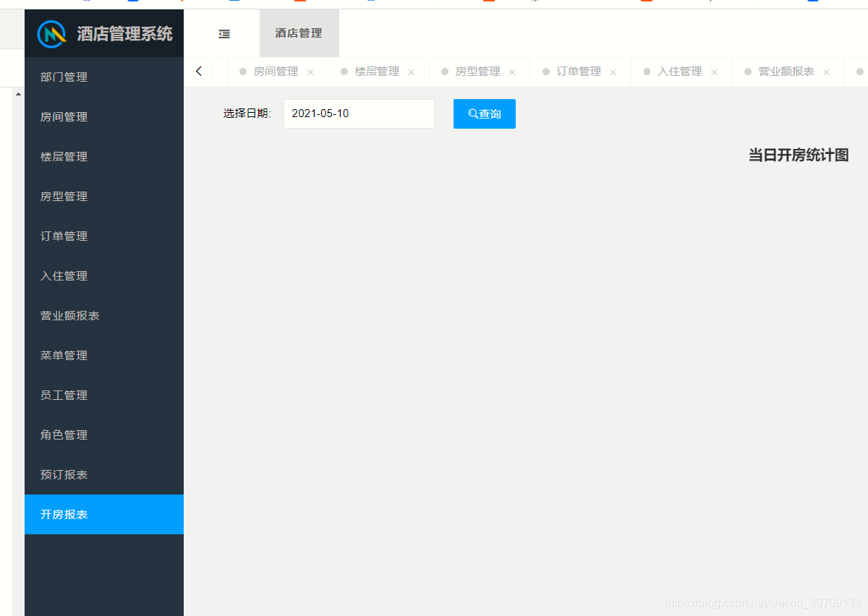Select 开房报表 in the sidebar
This screenshot has height=616, width=868.
point(104,515)
